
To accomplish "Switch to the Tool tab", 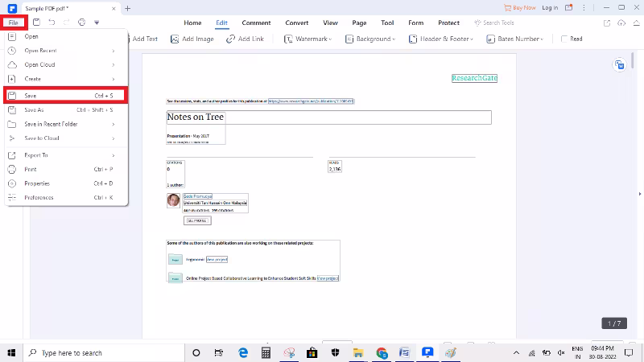I will point(387,23).
